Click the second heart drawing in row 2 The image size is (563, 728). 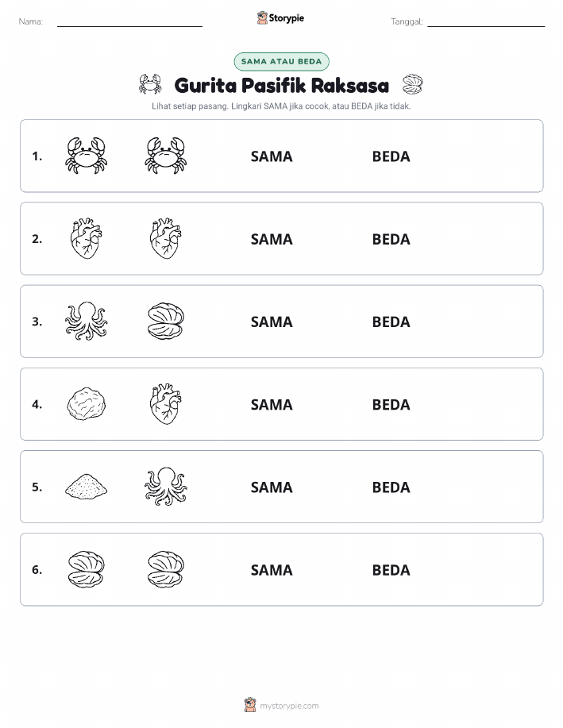pyautogui.click(x=166, y=238)
